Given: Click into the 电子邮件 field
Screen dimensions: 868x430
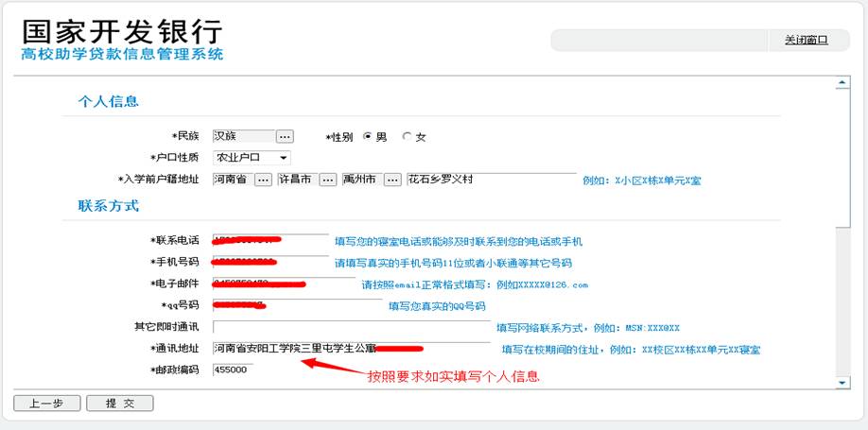Looking at the screenshot, I should pyautogui.click(x=284, y=284).
